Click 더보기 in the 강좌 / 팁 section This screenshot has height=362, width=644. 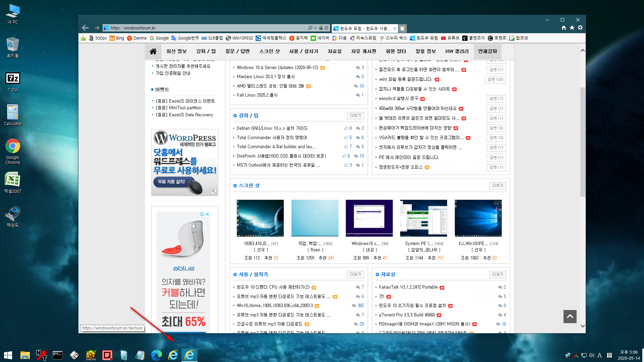tap(356, 116)
